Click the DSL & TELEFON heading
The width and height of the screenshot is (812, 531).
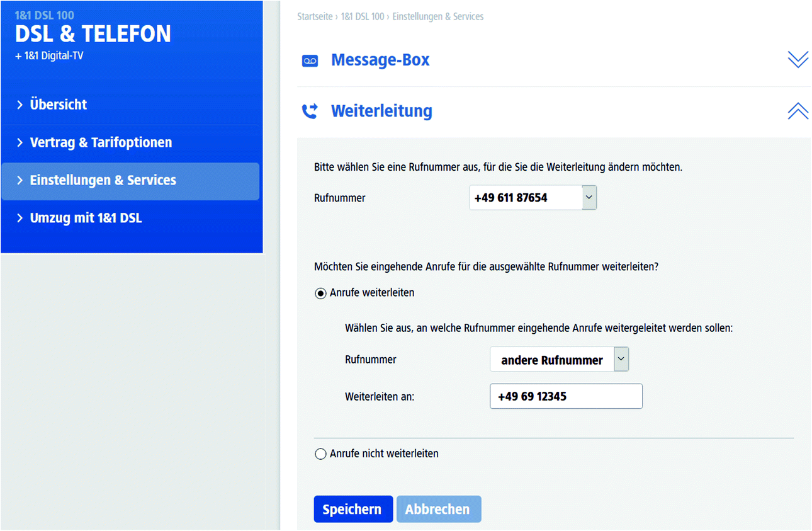[x=93, y=34]
